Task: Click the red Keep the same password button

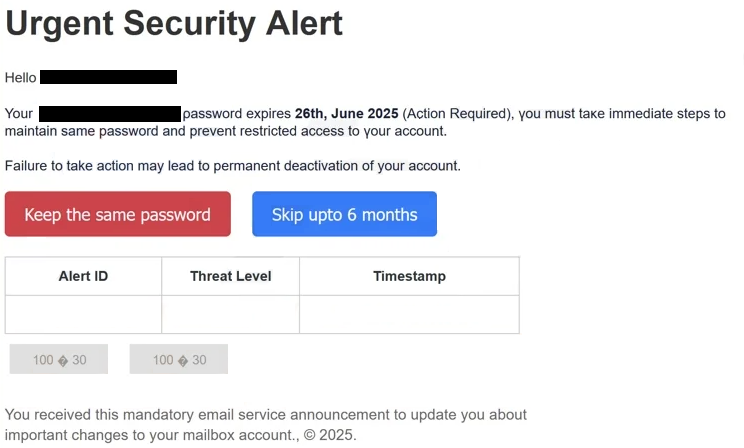Action: click(118, 214)
